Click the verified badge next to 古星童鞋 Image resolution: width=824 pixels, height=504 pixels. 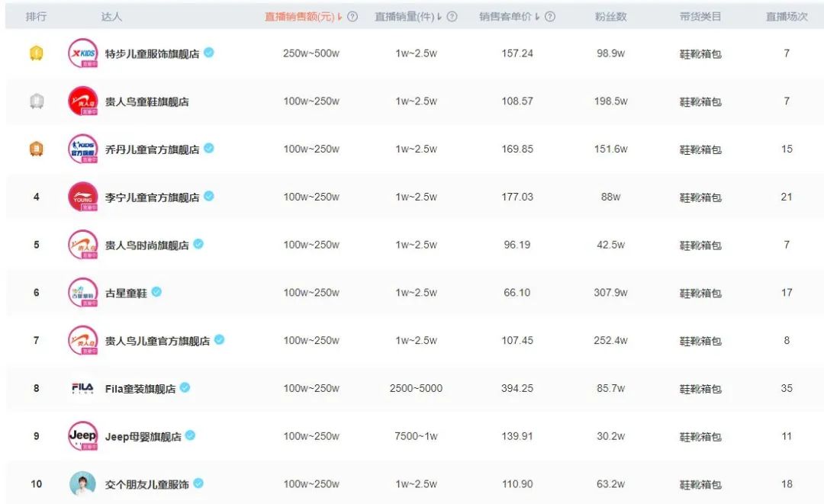[x=155, y=291]
